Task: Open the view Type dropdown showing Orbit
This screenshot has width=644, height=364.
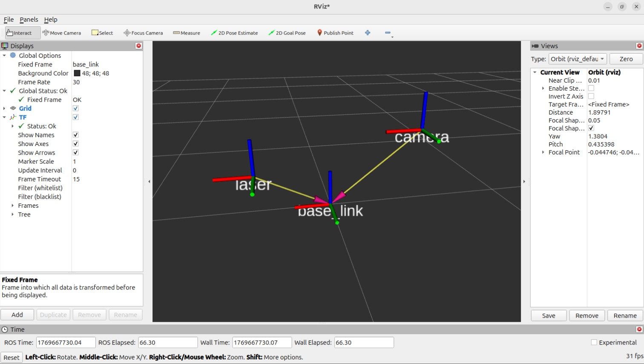Action: point(577,59)
